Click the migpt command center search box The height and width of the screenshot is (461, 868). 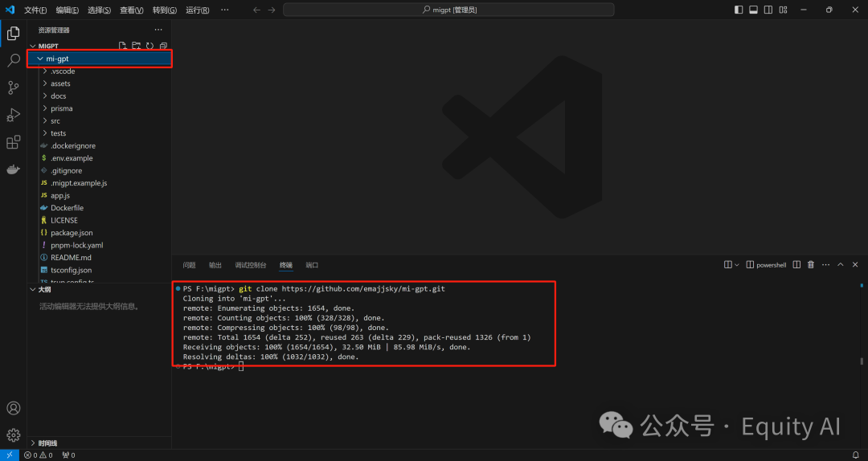(448, 10)
